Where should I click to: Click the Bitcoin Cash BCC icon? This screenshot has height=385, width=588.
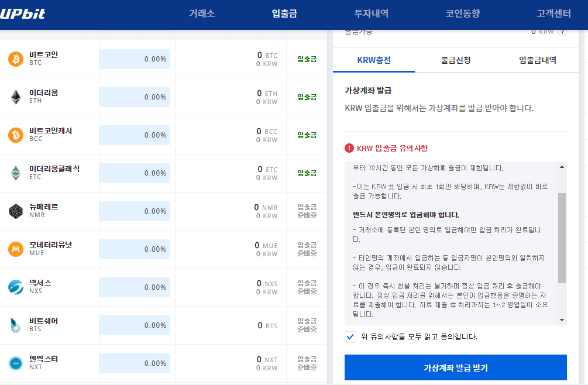click(x=15, y=135)
